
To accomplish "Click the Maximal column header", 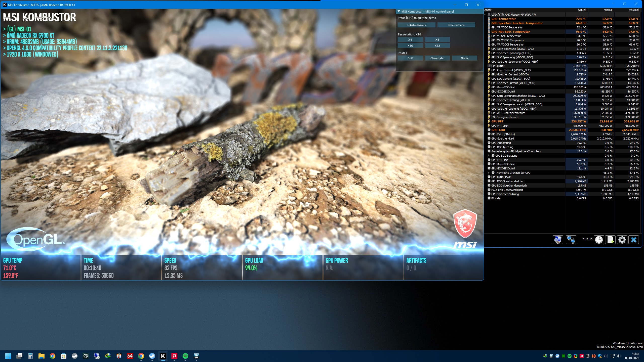I will click(633, 10).
